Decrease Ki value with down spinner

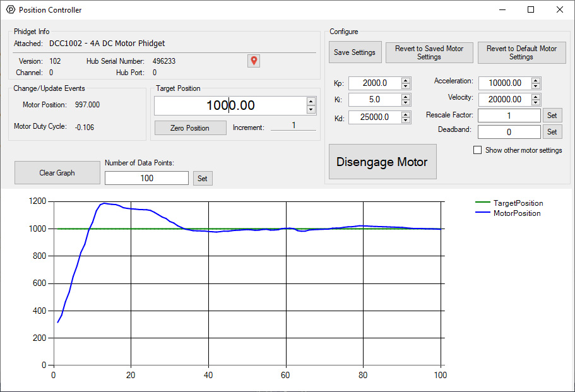(405, 103)
